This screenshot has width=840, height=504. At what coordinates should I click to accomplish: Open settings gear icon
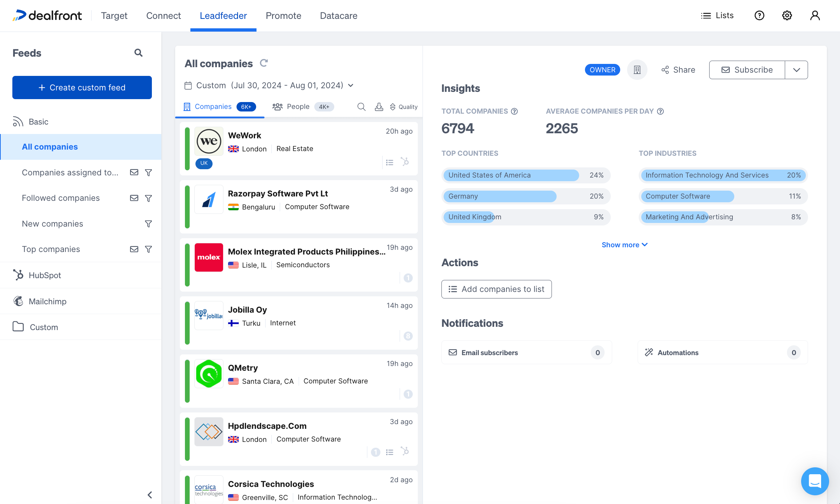787,16
